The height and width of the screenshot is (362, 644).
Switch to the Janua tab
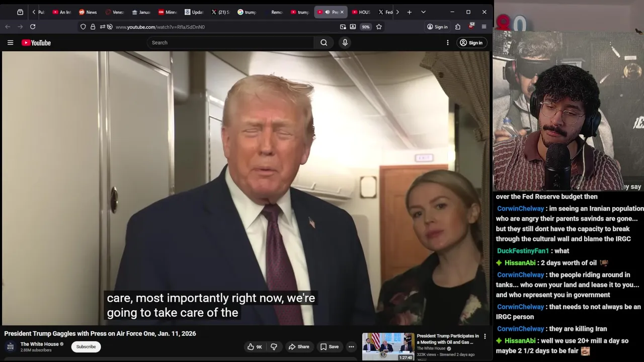point(141,12)
